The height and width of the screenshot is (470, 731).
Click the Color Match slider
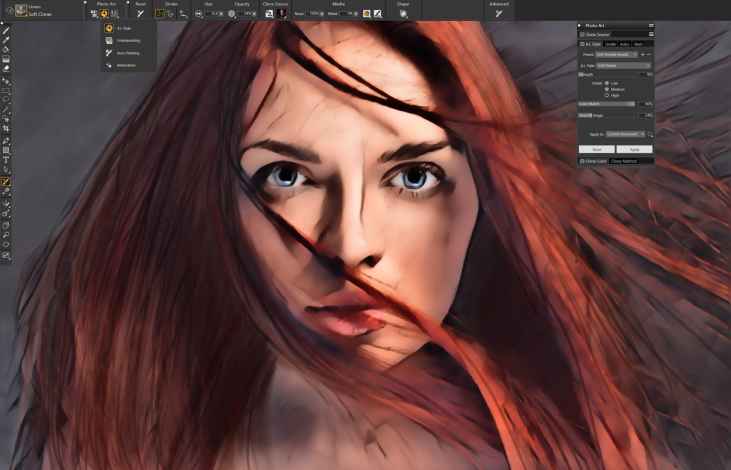(x=607, y=103)
